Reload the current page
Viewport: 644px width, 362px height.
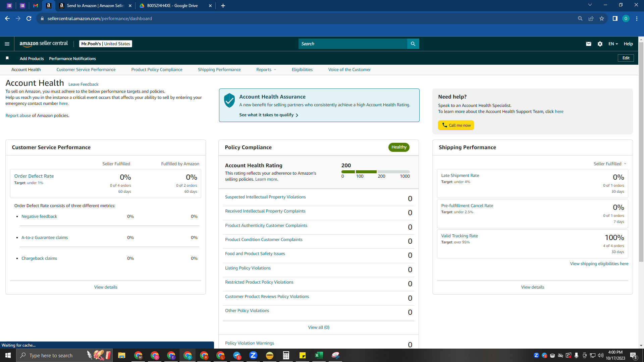[x=29, y=19]
